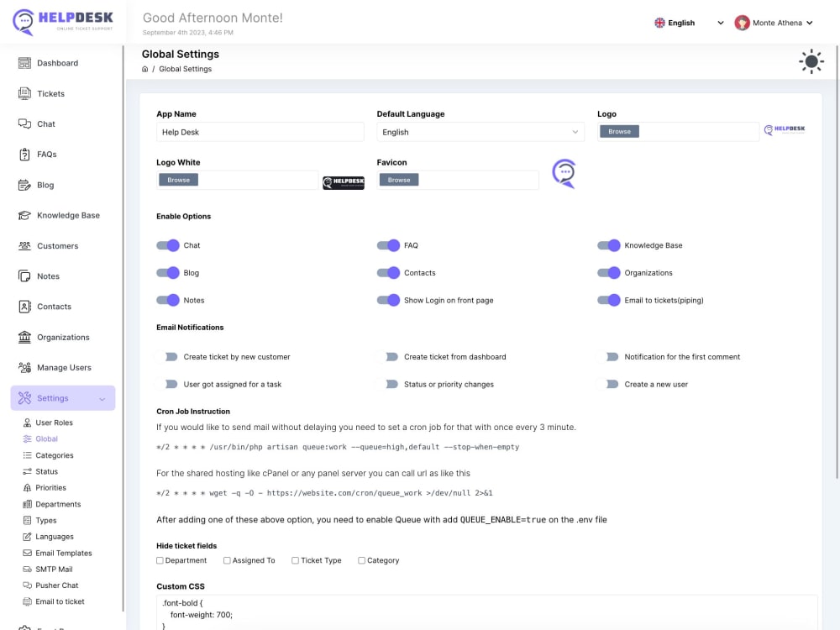Toggle the Contacts enable switch
This screenshot has width=840, height=630.
pos(388,273)
